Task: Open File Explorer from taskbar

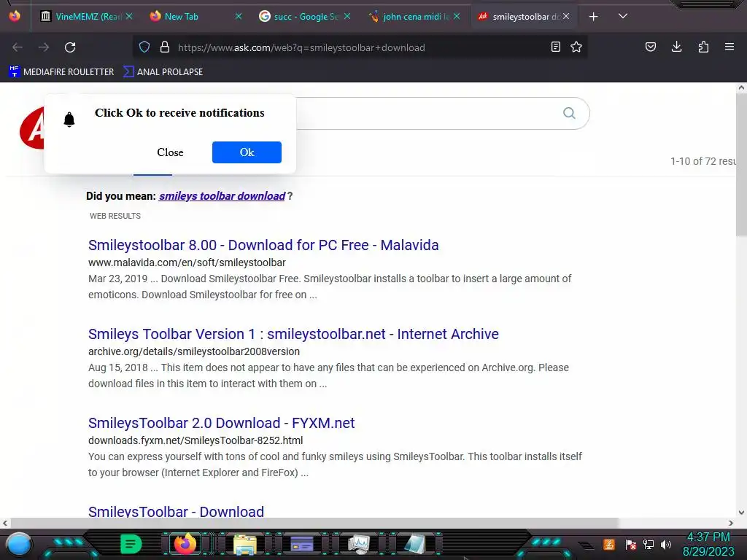Action: [x=245, y=544]
